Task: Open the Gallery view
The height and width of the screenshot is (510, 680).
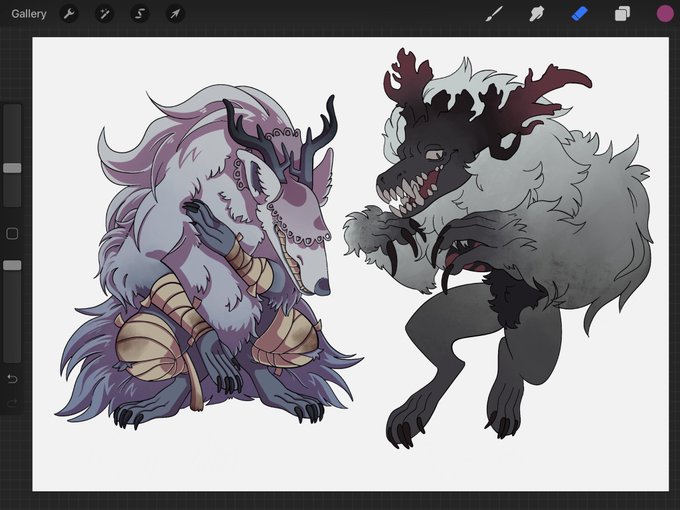Action: 29,14
